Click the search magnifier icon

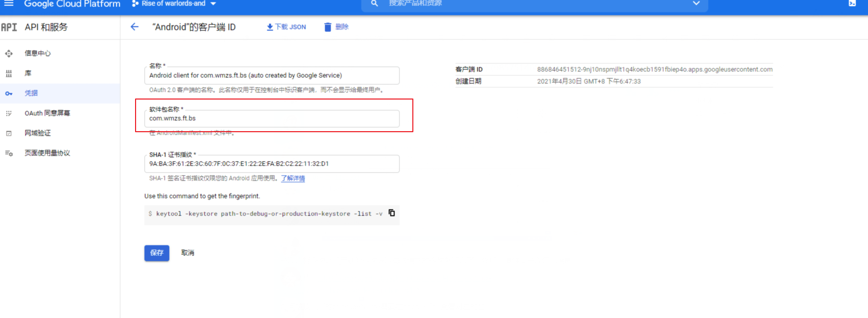click(x=375, y=3)
